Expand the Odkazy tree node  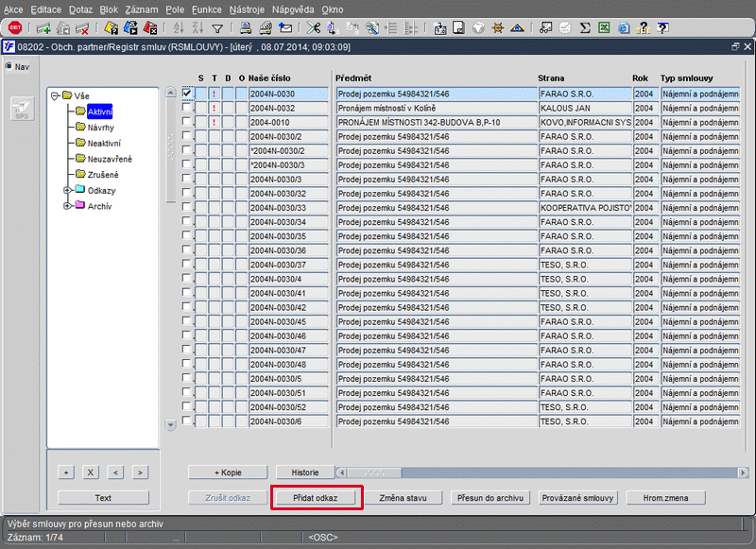coord(67,190)
